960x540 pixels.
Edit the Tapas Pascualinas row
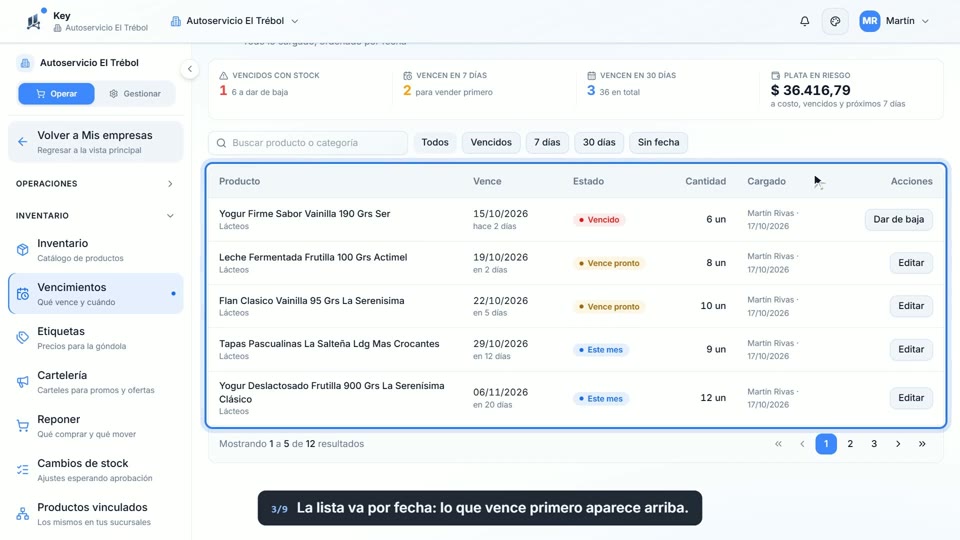(911, 349)
